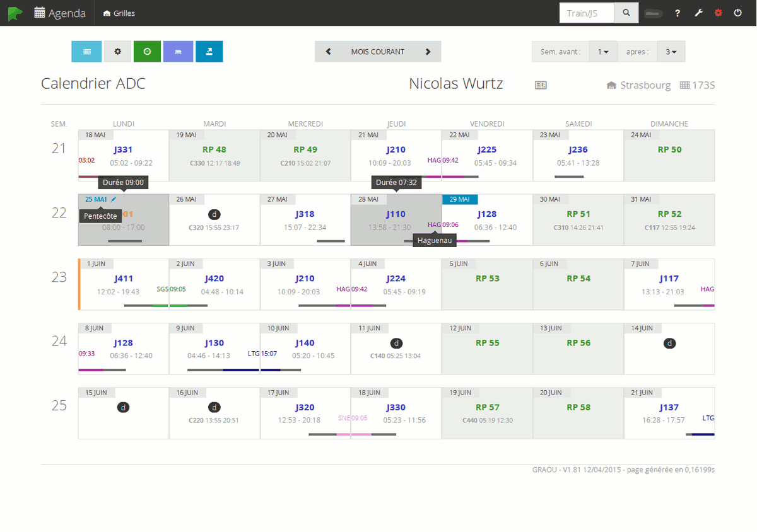757x532 pixels.
Task: Click the power logout icon
Action: pyautogui.click(x=738, y=13)
